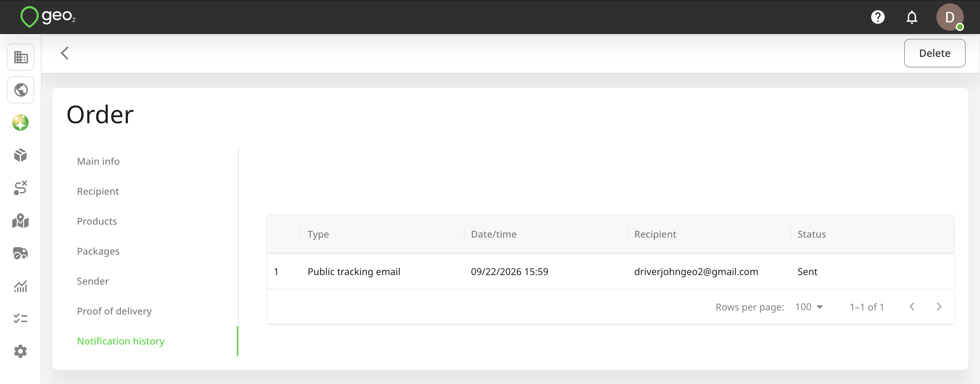Open the map pin sidebar icon

pos(20,221)
